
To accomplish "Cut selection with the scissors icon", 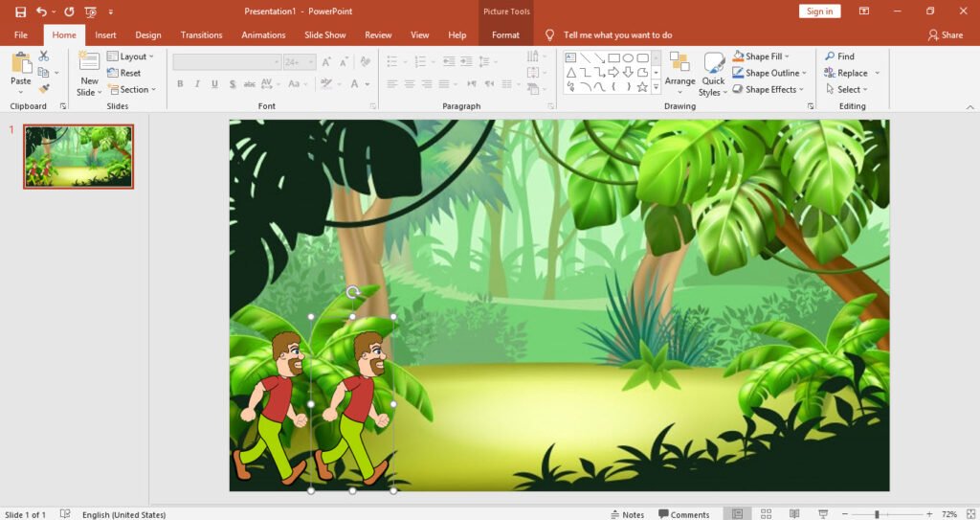I will [x=43, y=57].
